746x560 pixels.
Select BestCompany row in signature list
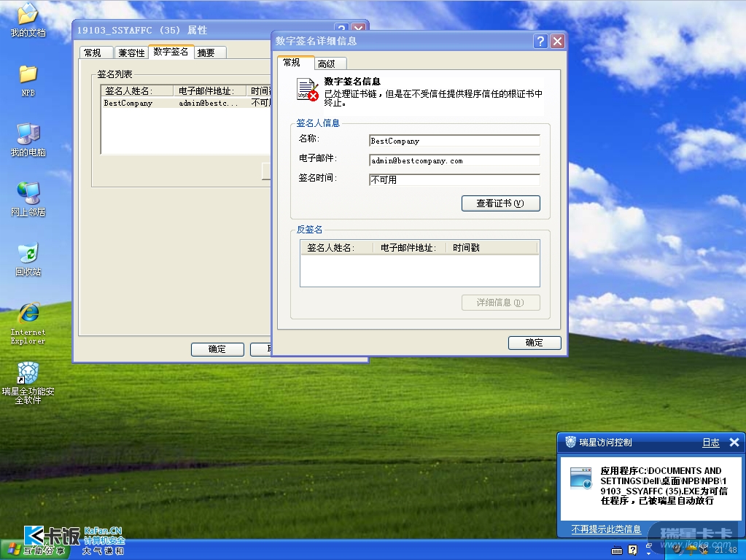[x=187, y=103]
